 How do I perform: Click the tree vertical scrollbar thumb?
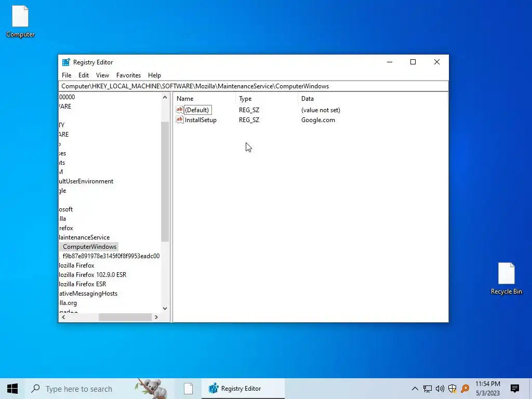point(165,181)
